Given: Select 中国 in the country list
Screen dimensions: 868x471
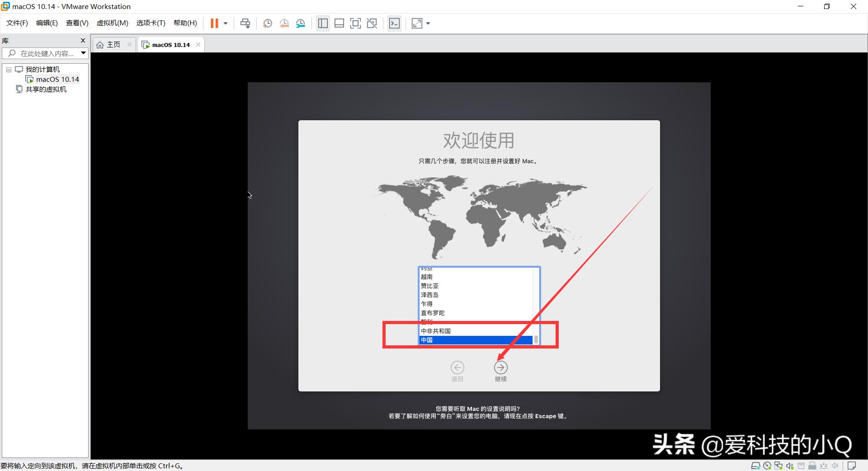Looking at the screenshot, I should pyautogui.click(x=475, y=340).
